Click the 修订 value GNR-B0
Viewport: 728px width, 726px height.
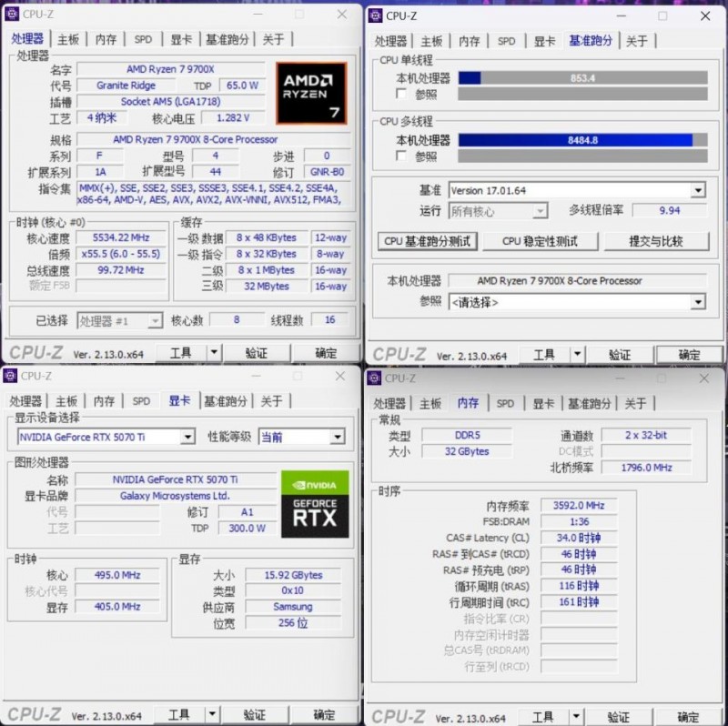point(327,172)
